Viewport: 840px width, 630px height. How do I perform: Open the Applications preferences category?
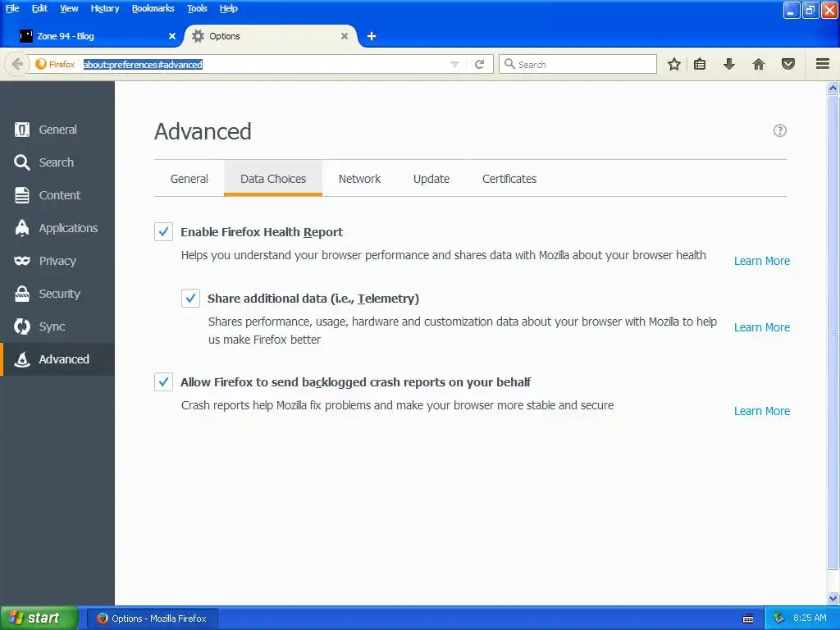click(x=57, y=228)
